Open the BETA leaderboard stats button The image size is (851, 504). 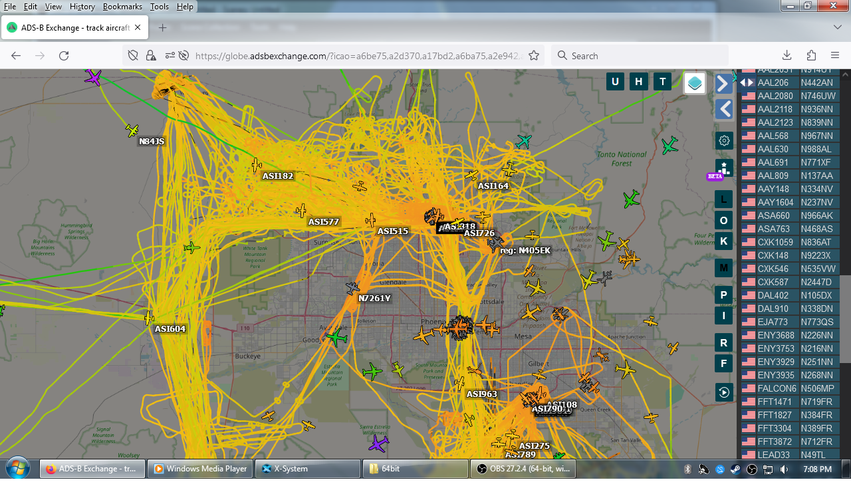[724, 168]
